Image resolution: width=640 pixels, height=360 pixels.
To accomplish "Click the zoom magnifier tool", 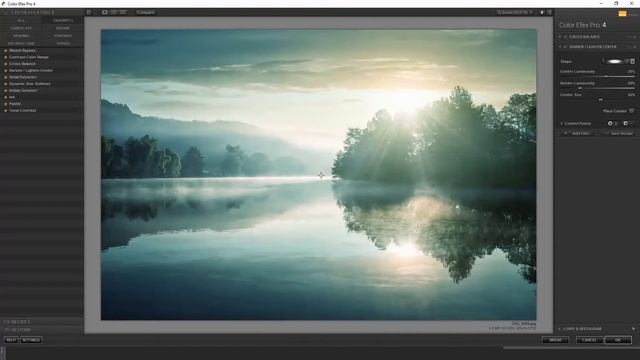I will click(499, 12).
